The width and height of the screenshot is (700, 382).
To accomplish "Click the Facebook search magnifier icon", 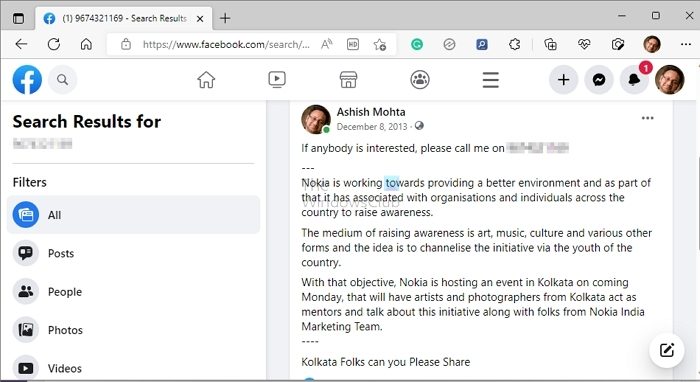I will [x=62, y=80].
